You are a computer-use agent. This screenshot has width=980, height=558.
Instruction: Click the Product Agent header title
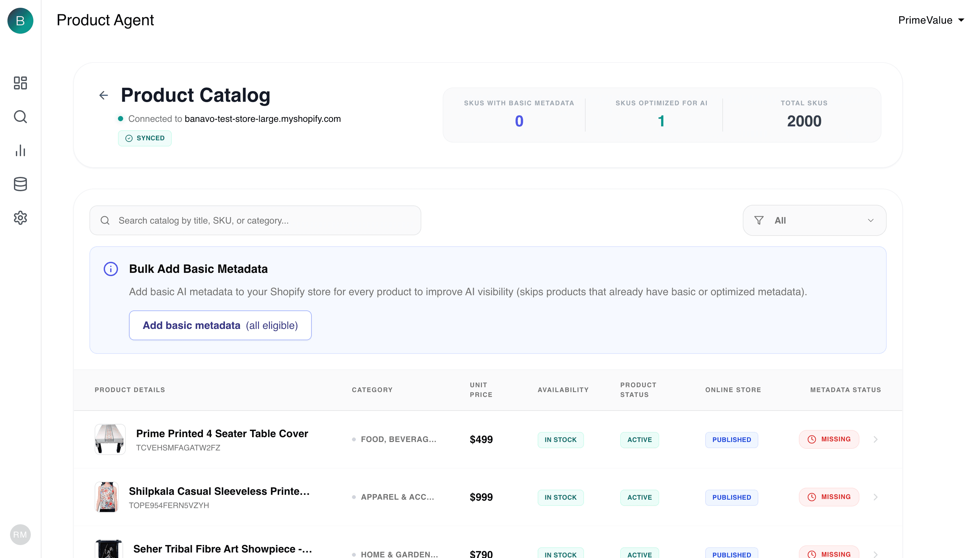105,20
